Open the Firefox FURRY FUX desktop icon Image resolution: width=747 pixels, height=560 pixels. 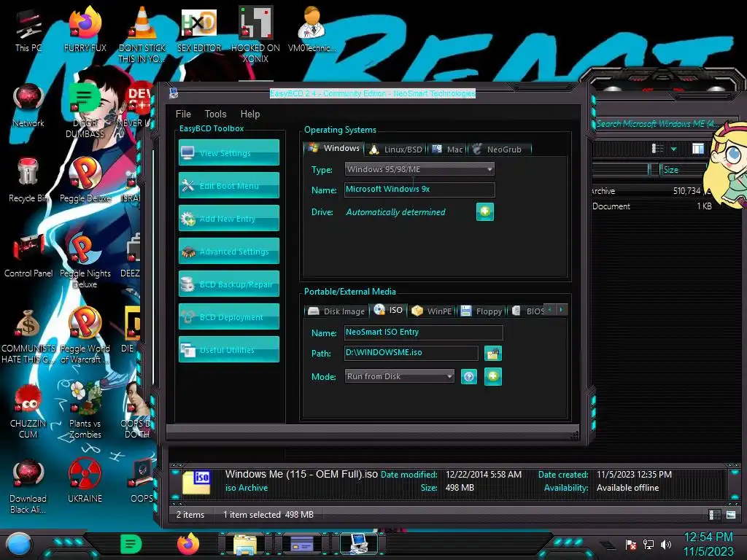coord(85,30)
